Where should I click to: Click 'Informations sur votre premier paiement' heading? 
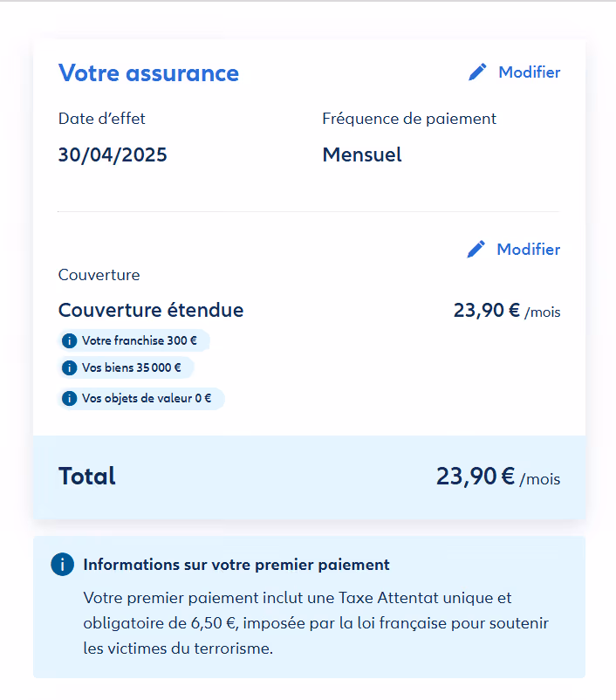(x=236, y=565)
